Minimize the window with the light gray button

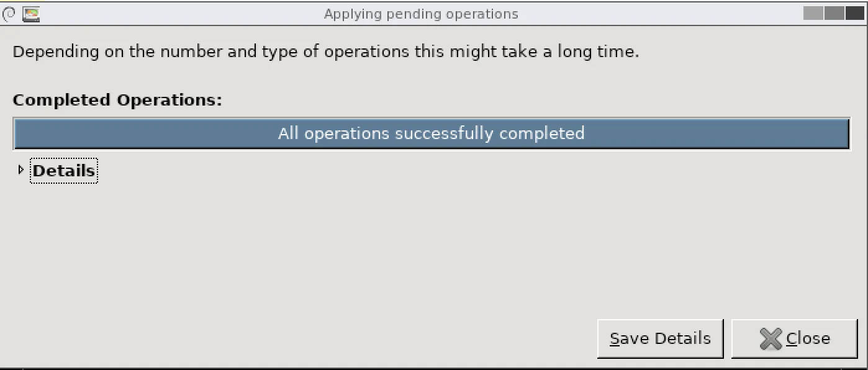813,13
